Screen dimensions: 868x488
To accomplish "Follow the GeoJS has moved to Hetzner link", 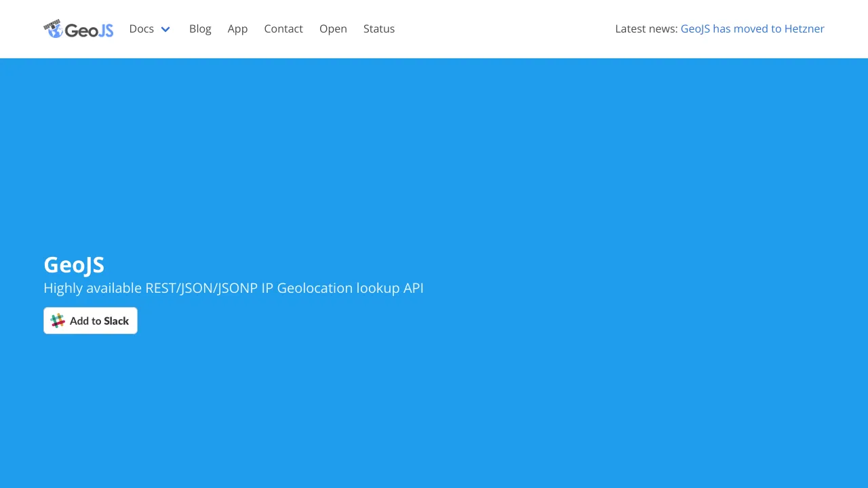I will pyautogui.click(x=753, y=28).
